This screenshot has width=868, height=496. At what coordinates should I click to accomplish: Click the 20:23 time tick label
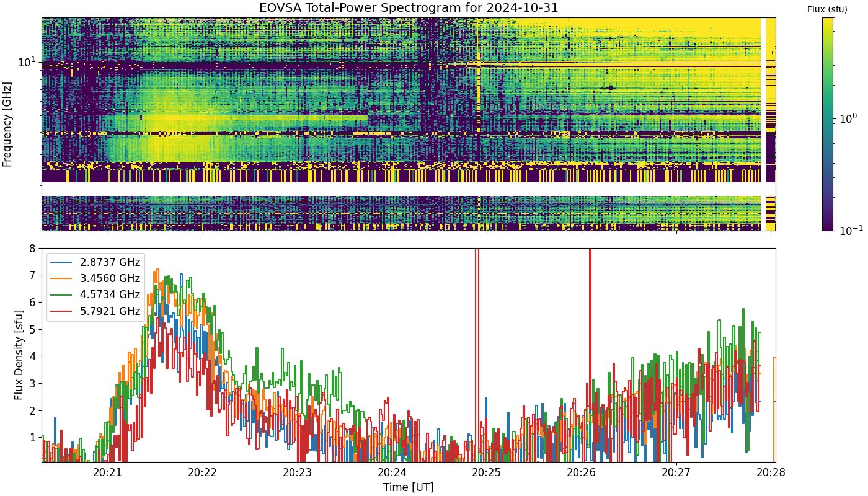(298, 473)
